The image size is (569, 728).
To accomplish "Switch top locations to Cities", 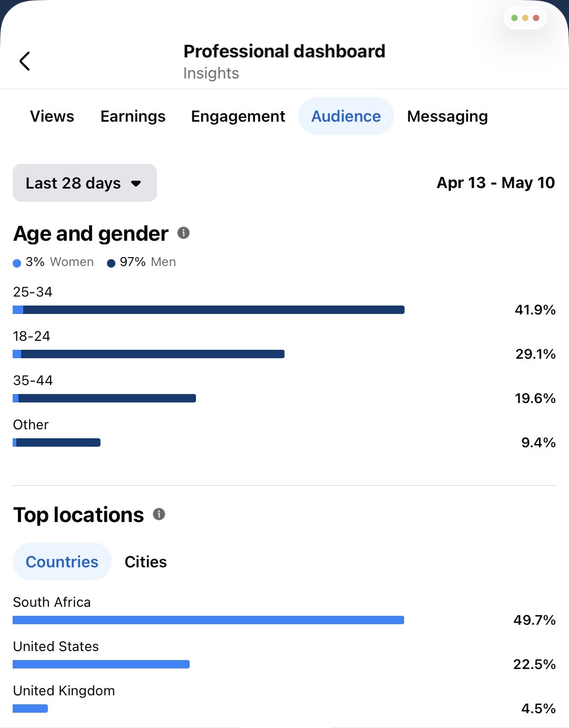I will click(x=146, y=562).
